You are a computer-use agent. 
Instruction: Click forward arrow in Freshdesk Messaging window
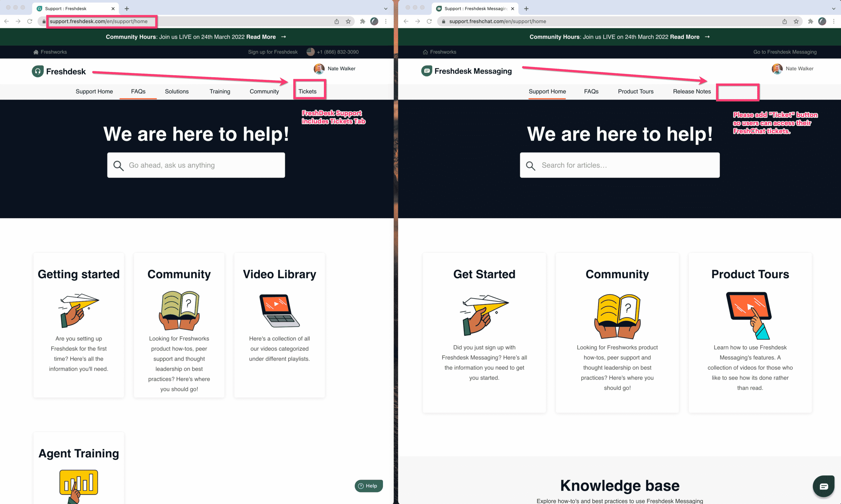418,21
